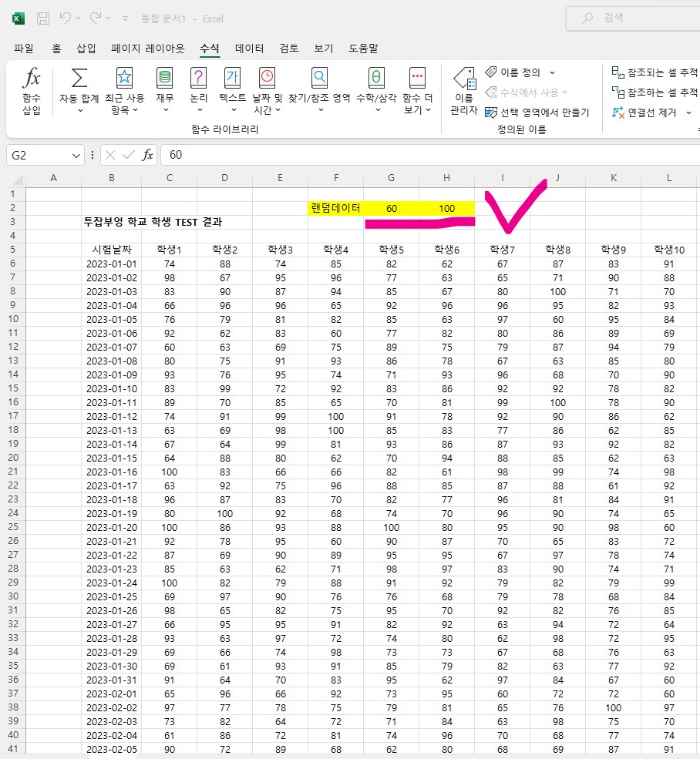Click Define Name (이름 정의) button
This screenshot has width=700, height=759.
513,72
